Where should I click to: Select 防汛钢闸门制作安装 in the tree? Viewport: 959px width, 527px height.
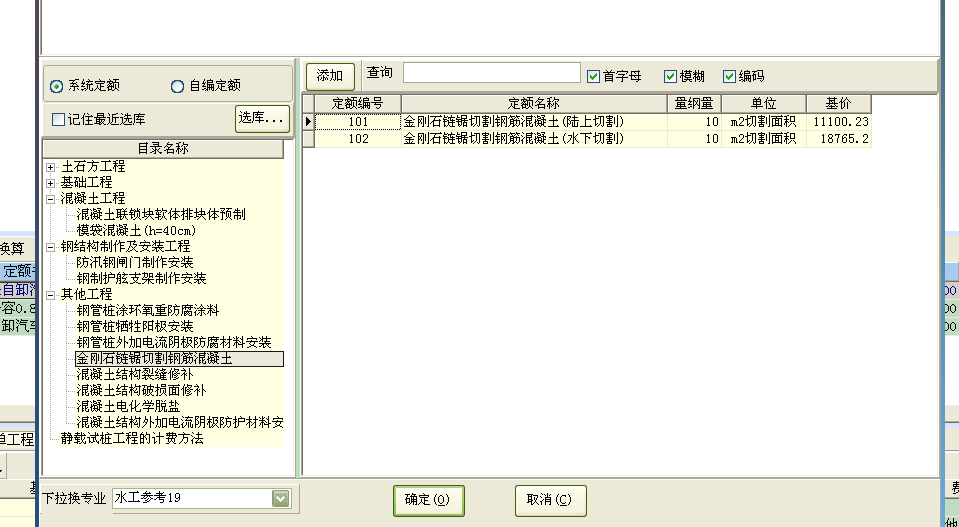click(x=135, y=262)
